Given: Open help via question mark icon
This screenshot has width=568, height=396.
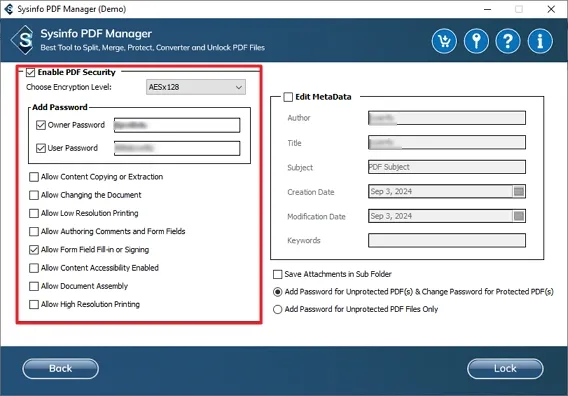Looking at the screenshot, I should point(508,41).
